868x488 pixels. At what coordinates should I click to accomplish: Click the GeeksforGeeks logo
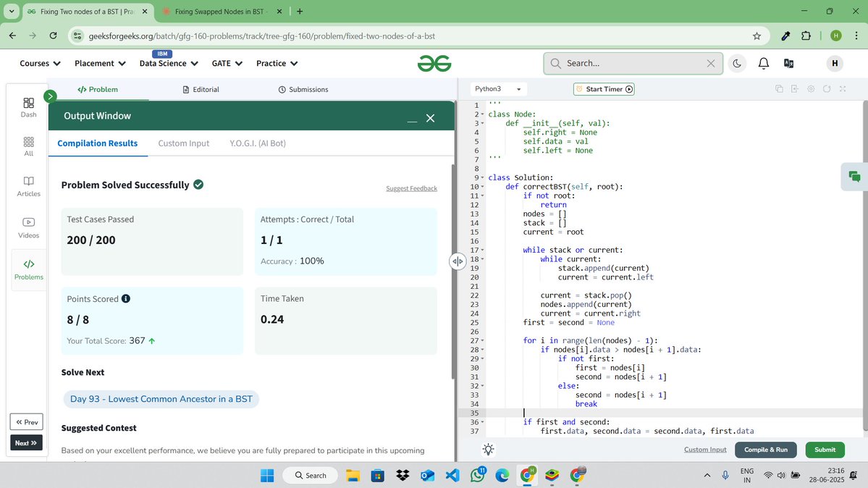(x=434, y=63)
